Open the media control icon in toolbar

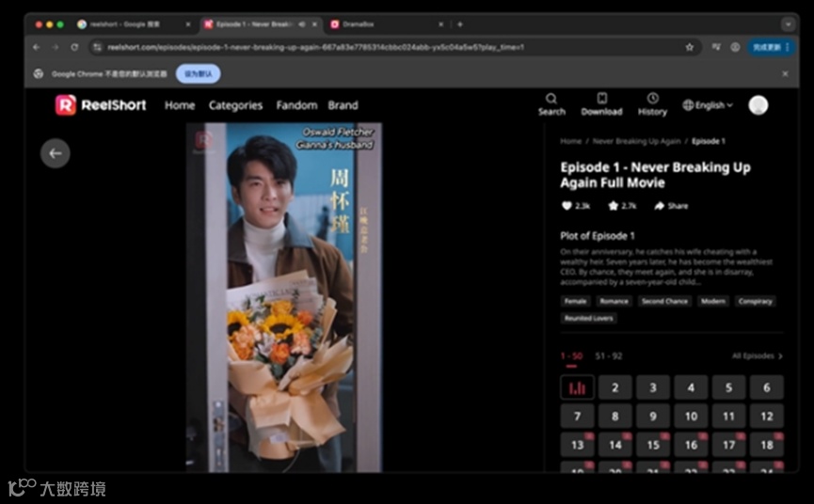click(x=716, y=47)
